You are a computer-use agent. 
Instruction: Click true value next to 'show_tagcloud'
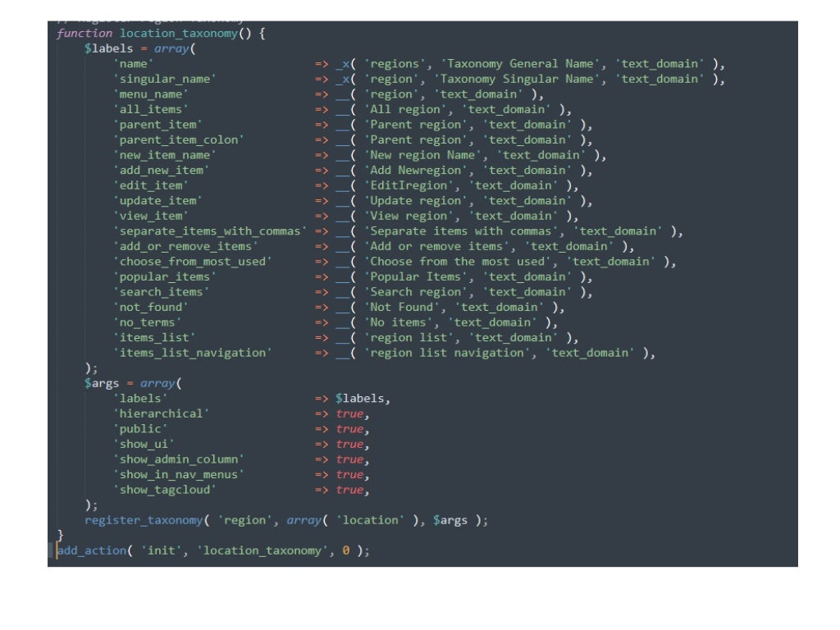349,490
